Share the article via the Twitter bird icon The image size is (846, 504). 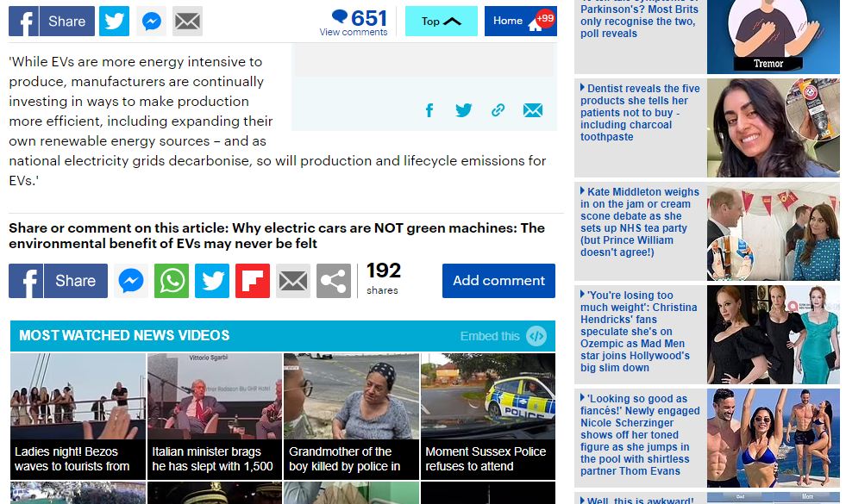[212, 280]
